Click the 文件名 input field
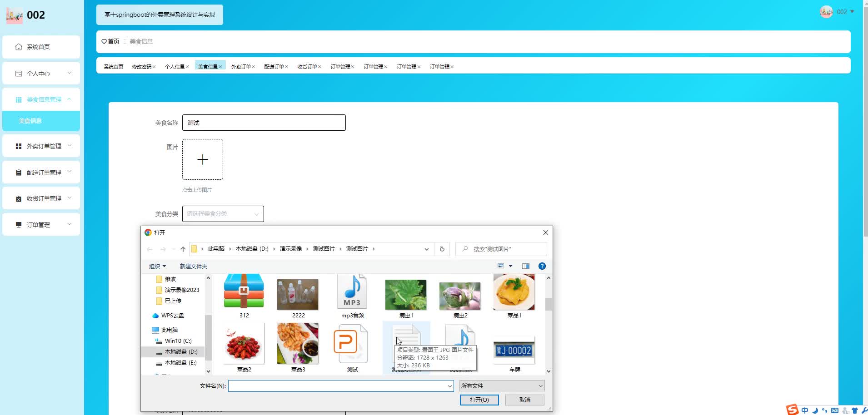This screenshot has height=415, width=868. click(341, 386)
